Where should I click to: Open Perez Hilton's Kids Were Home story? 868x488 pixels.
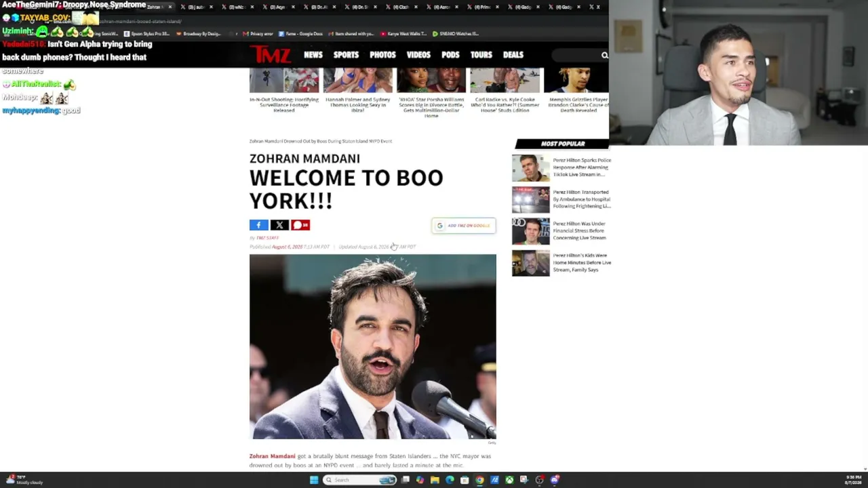click(x=582, y=262)
